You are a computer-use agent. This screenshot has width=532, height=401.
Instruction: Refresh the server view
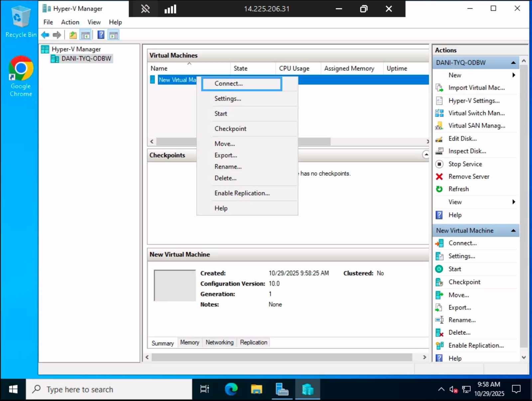458,189
